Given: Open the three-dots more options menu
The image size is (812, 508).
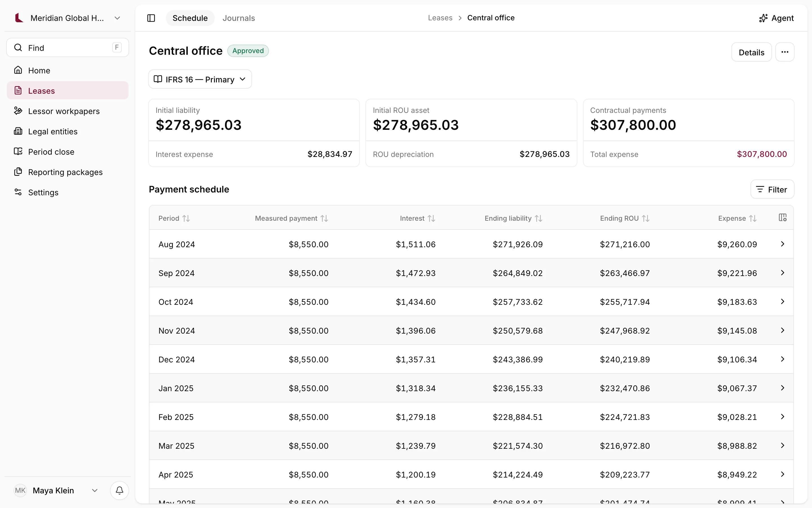Looking at the screenshot, I should [x=784, y=52].
